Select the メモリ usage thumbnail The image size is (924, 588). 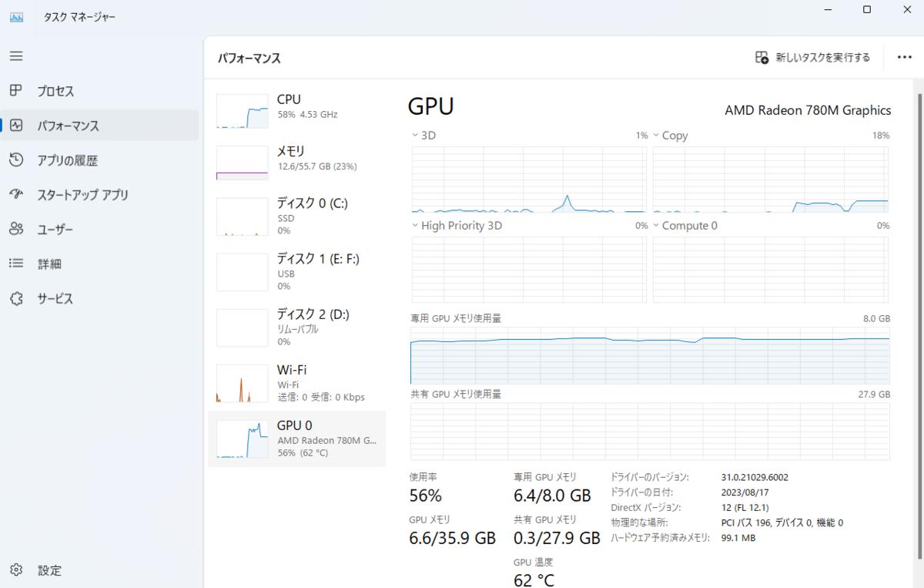(242, 163)
